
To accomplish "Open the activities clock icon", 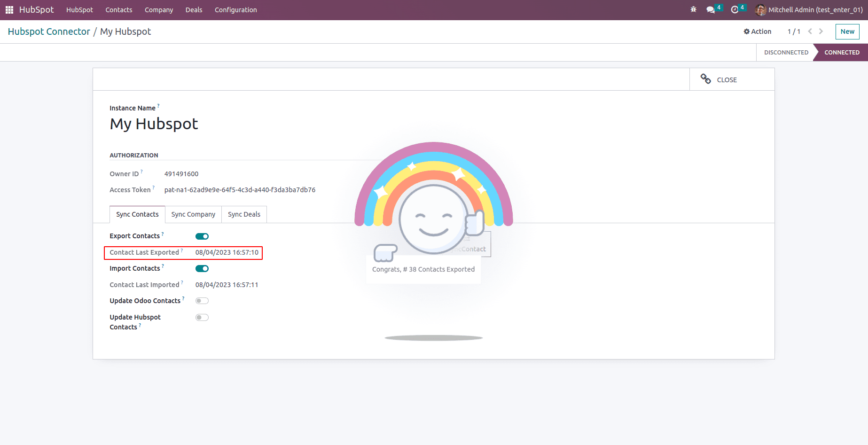I will tap(735, 10).
